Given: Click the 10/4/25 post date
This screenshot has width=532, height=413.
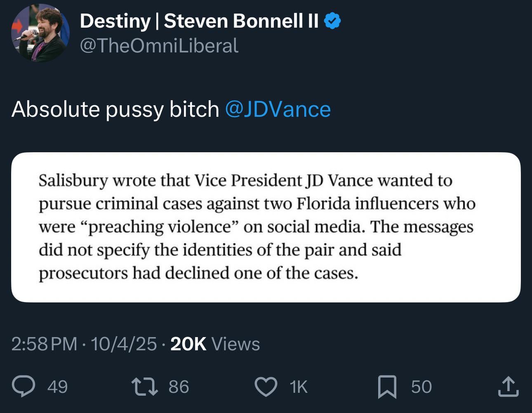Looking at the screenshot, I should (x=124, y=344).
